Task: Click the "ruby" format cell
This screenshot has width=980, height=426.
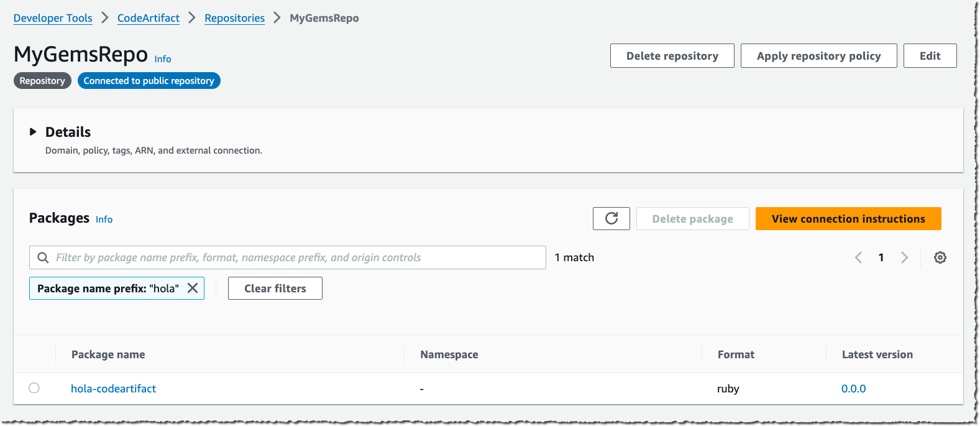Action: 728,389
